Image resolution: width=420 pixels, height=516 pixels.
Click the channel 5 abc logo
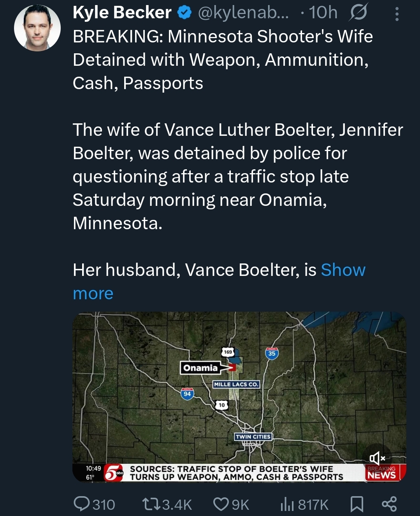[x=114, y=473]
